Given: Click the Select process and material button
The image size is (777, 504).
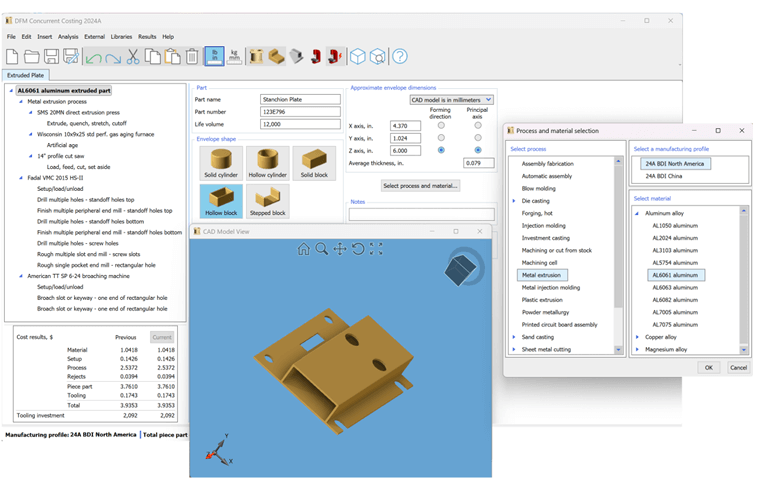Looking at the screenshot, I should [x=421, y=186].
